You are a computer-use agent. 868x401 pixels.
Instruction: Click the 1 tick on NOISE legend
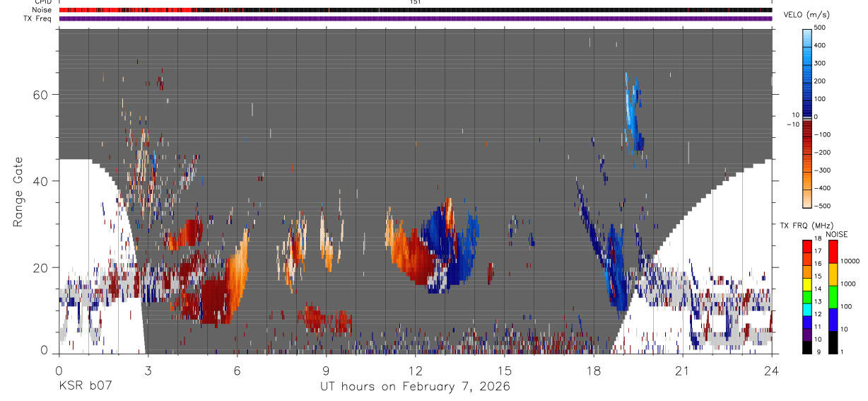(843, 351)
